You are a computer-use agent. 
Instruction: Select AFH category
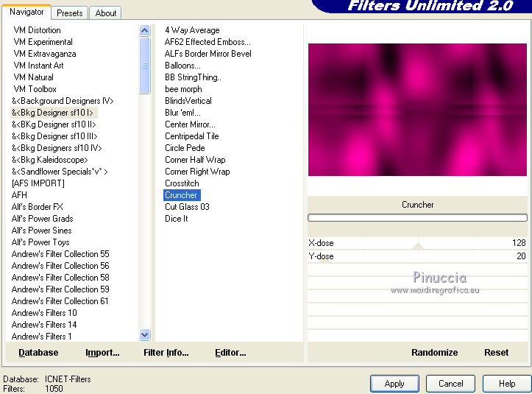coord(19,195)
